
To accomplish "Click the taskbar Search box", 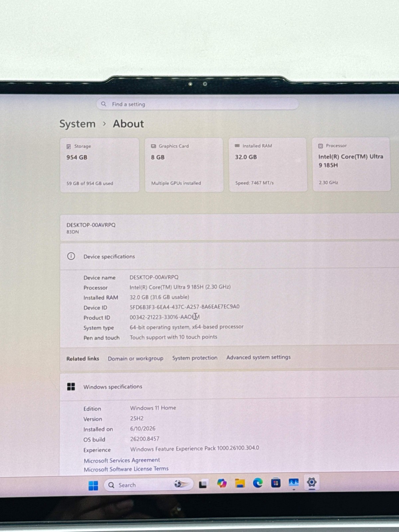I will pyautogui.click(x=149, y=485).
